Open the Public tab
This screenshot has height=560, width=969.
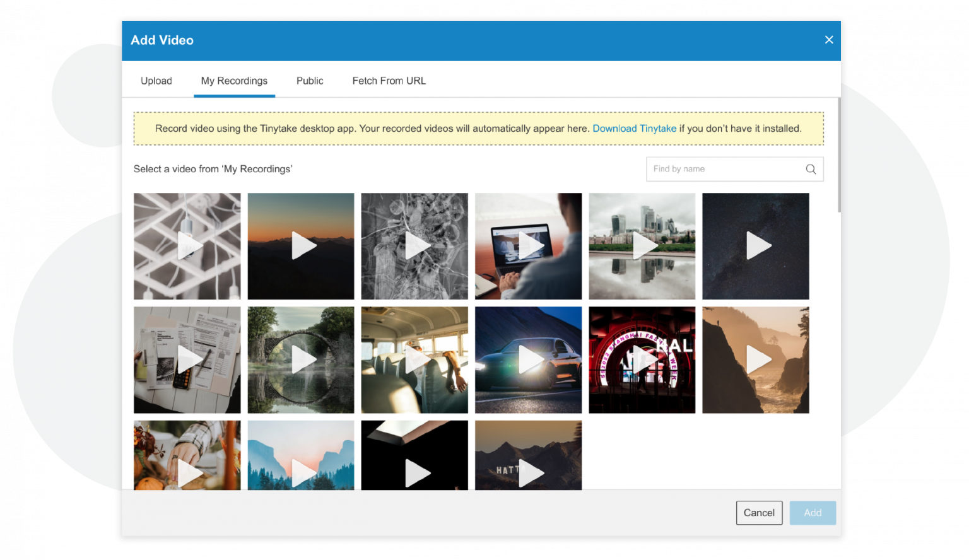tap(310, 81)
